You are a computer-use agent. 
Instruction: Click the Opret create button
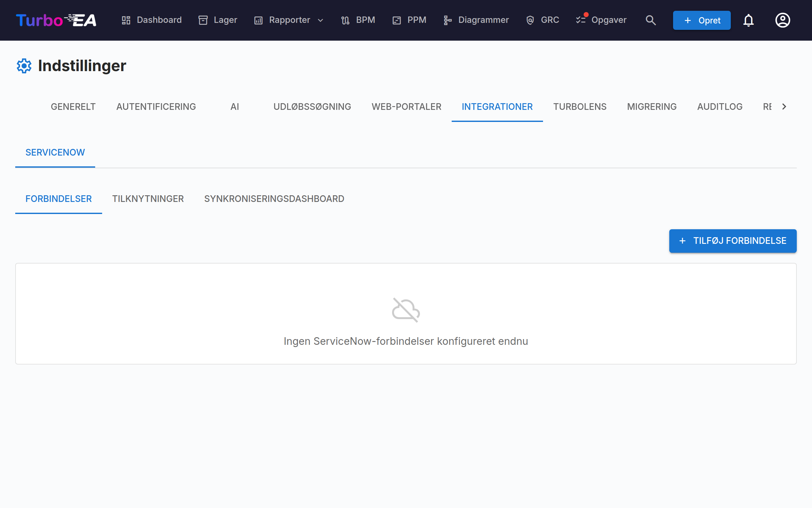click(x=702, y=20)
